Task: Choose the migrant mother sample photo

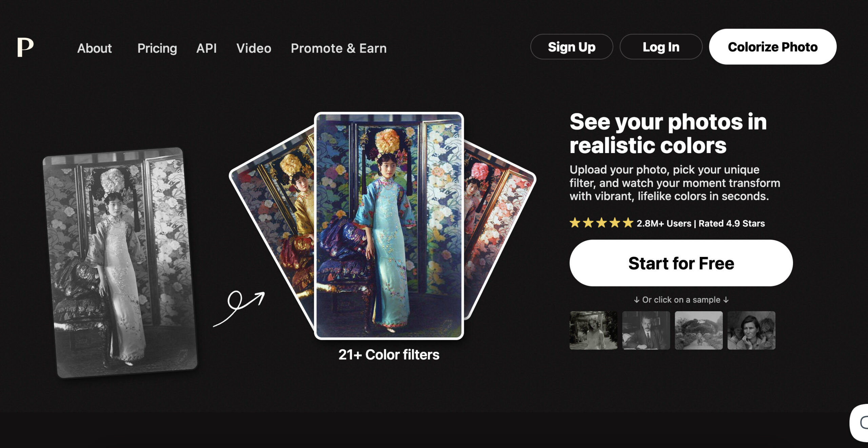Action: pos(751,330)
